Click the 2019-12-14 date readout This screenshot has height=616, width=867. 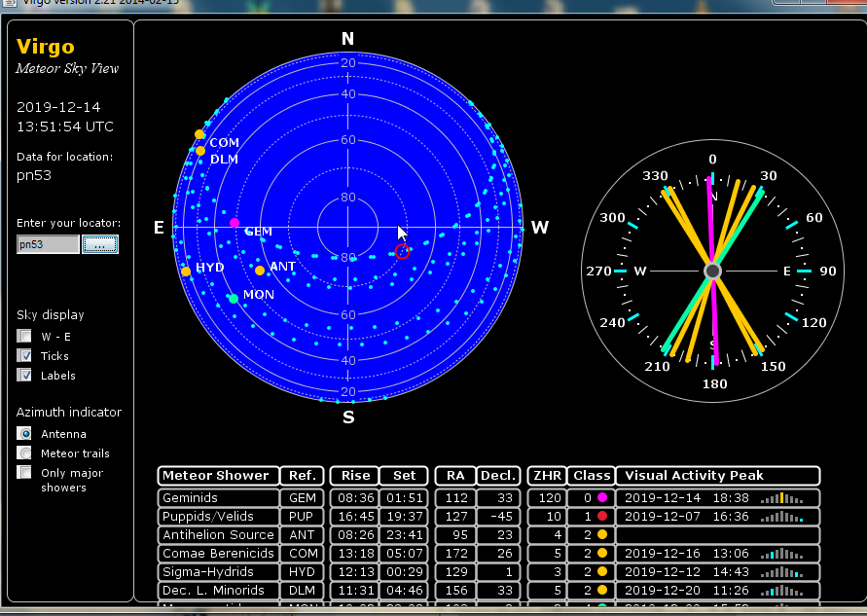[x=58, y=107]
